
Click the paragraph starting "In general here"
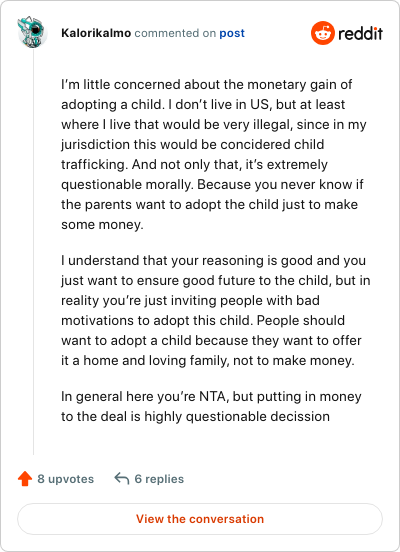211,406
